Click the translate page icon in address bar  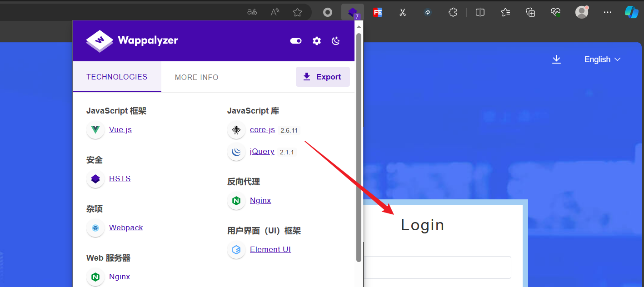[252, 12]
